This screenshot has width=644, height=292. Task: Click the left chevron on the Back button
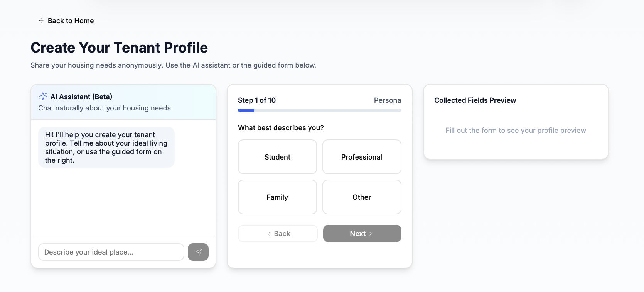(269, 234)
